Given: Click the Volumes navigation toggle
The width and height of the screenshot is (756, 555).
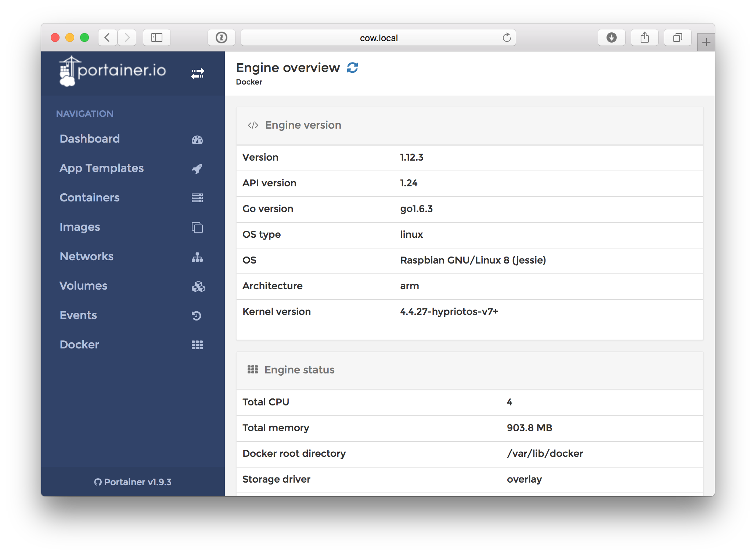Looking at the screenshot, I should pos(129,286).
